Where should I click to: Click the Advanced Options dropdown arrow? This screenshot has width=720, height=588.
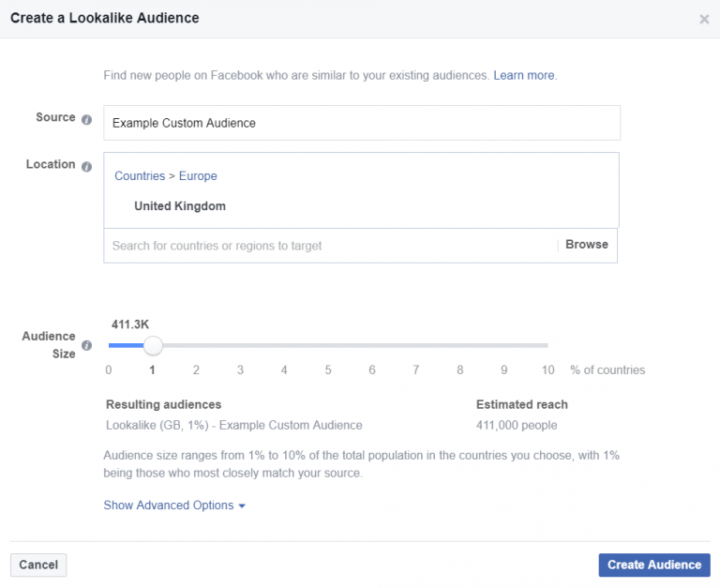242,506
